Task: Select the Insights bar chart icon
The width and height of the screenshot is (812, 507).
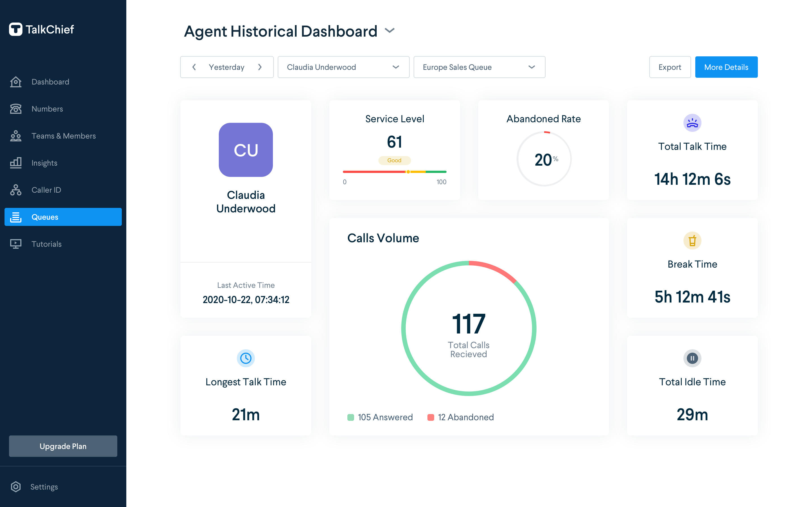Action: point(16,163)
